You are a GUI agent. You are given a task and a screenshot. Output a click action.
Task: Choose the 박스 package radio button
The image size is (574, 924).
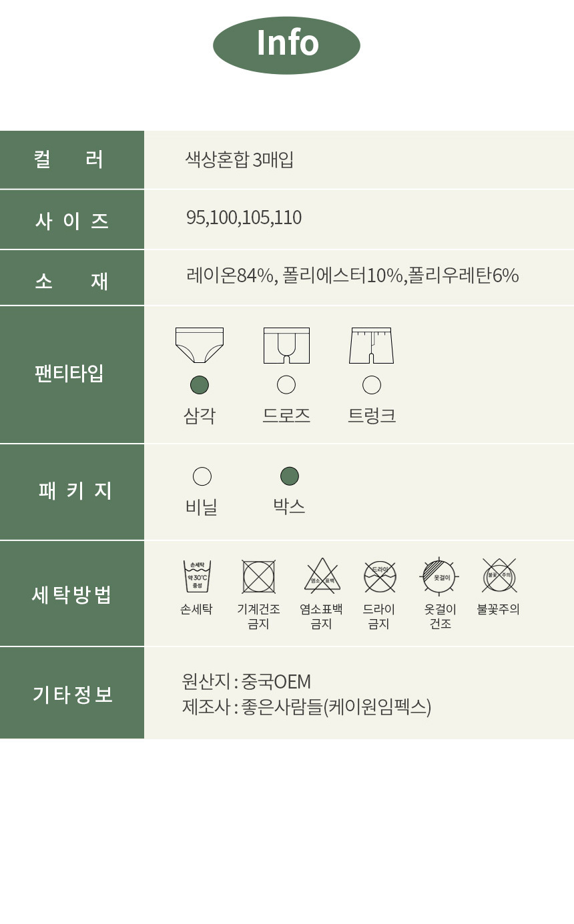(x=290, y=476)
